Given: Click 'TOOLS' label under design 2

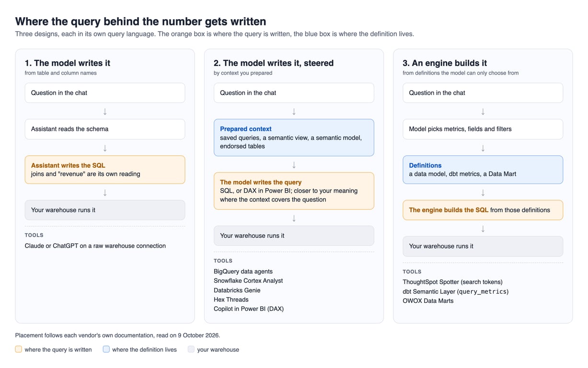Looking at the screenshot, I should tap(223, 261).
